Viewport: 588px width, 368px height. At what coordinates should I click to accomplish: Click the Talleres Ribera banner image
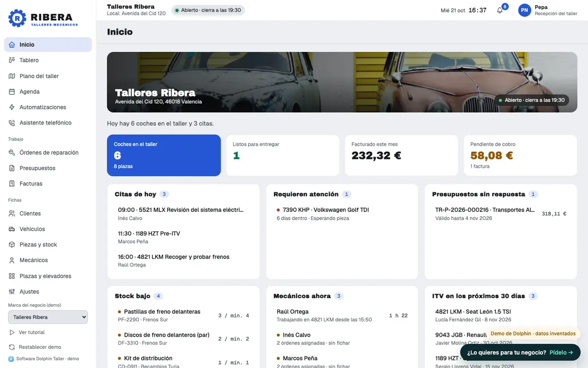pos(342,82)
